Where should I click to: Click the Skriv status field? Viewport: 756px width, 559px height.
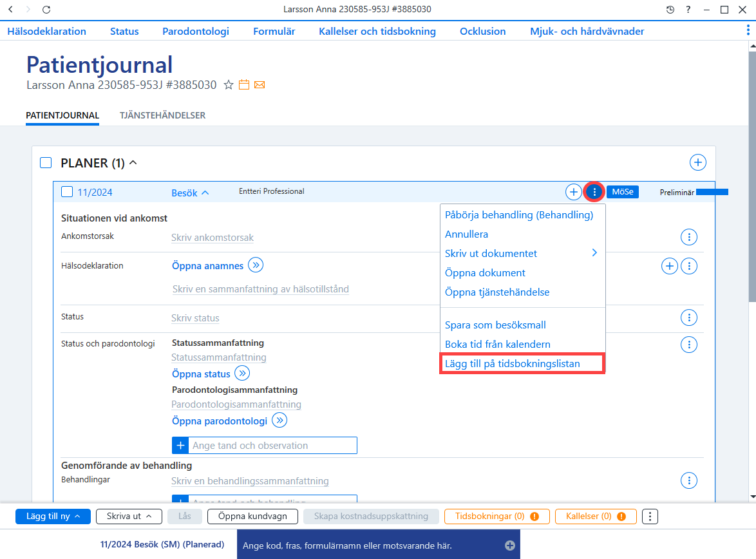point(195,318)
